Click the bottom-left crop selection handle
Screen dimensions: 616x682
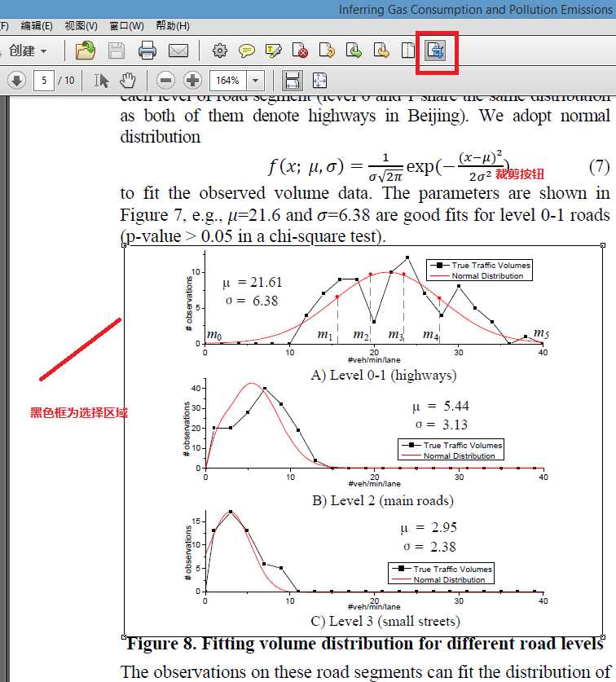tap(125, 636)
